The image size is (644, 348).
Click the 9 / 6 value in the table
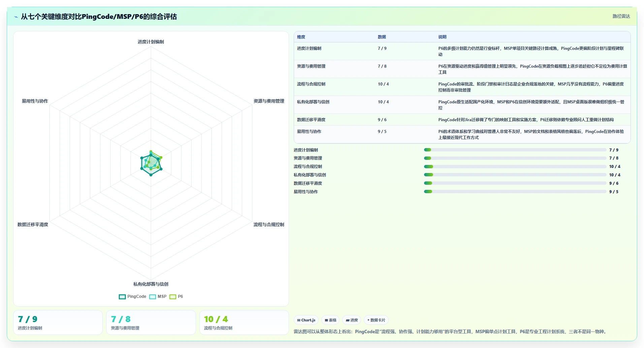382,120
